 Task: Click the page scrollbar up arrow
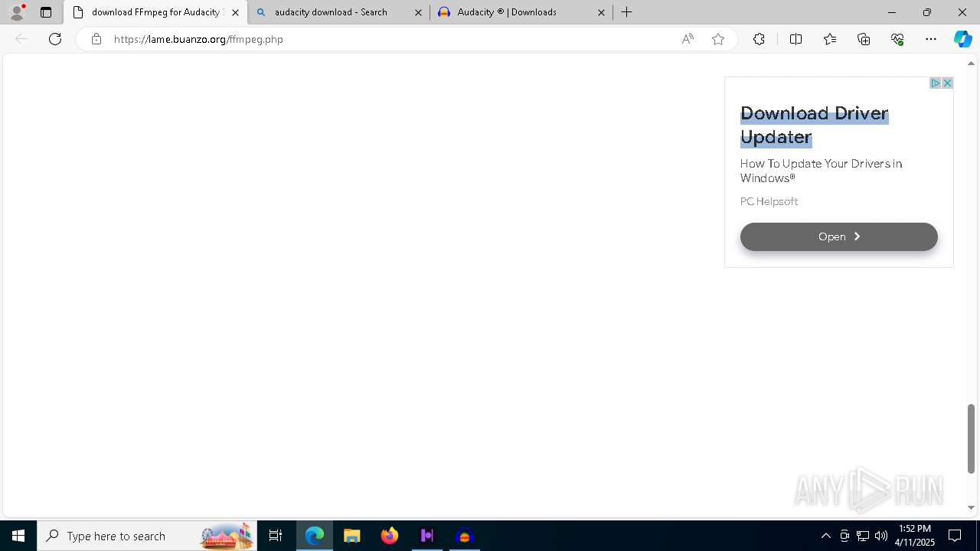pyautogui.click(x=971, y=64)
